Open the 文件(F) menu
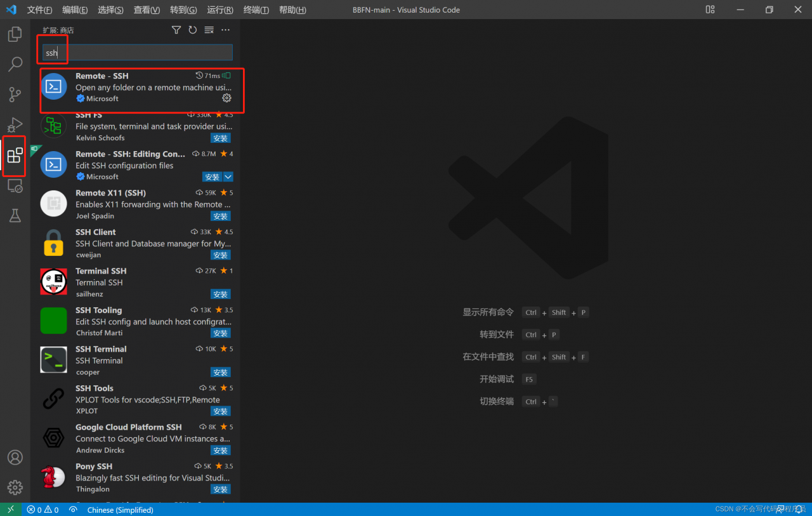The width and height of the screenshot is (812, 516). 39,10
